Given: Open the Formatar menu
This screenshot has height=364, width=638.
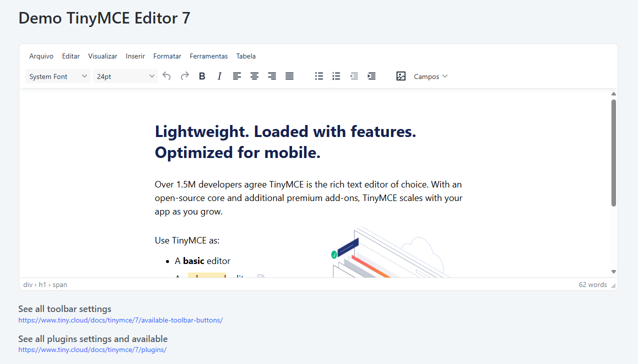Looking at the screenshot, I should click(x=167, y=56).
